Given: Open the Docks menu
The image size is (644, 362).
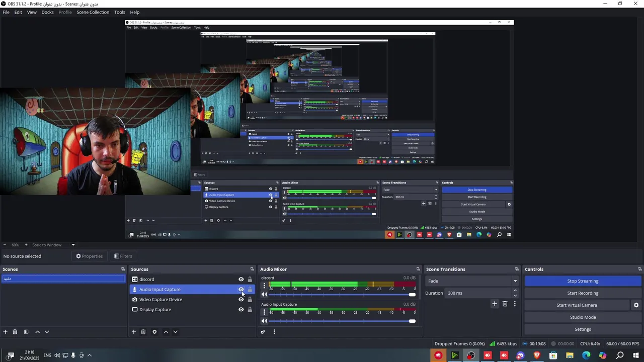Looking at the screenshot, I should (47, 12).
